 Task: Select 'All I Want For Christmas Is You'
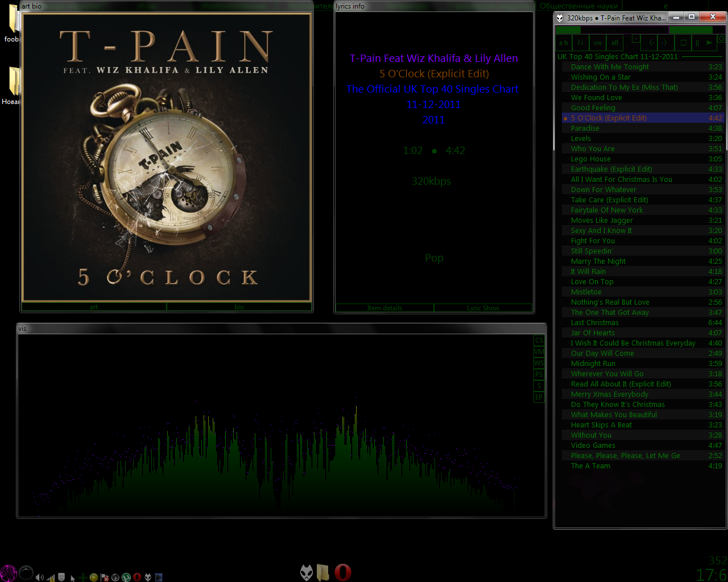(642, 179)
